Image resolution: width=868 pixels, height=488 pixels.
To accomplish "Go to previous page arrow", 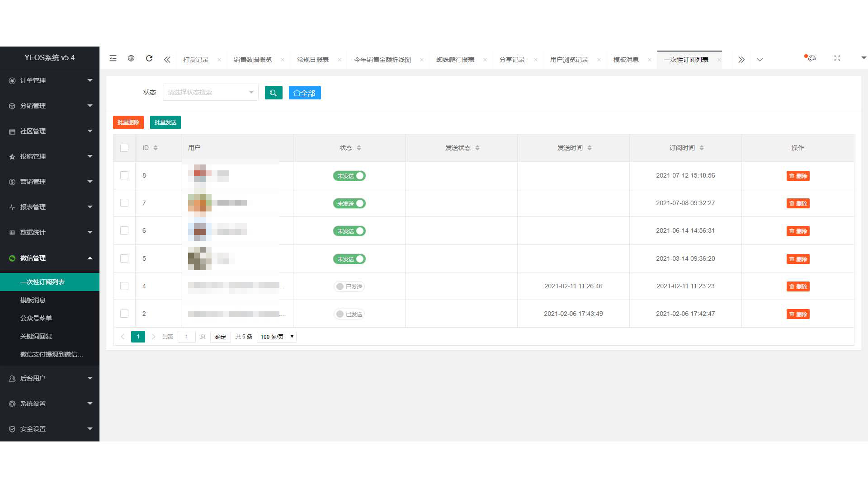I will click(x=123, y=337).
